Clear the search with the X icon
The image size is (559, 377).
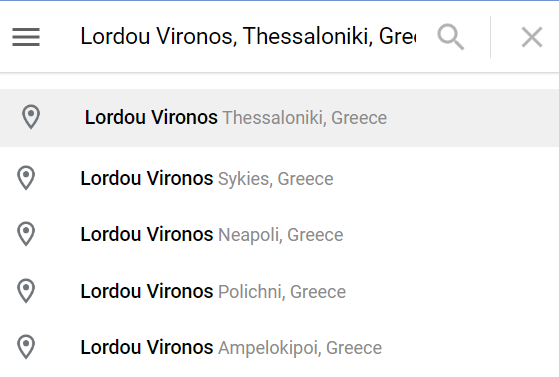point(532,37)
